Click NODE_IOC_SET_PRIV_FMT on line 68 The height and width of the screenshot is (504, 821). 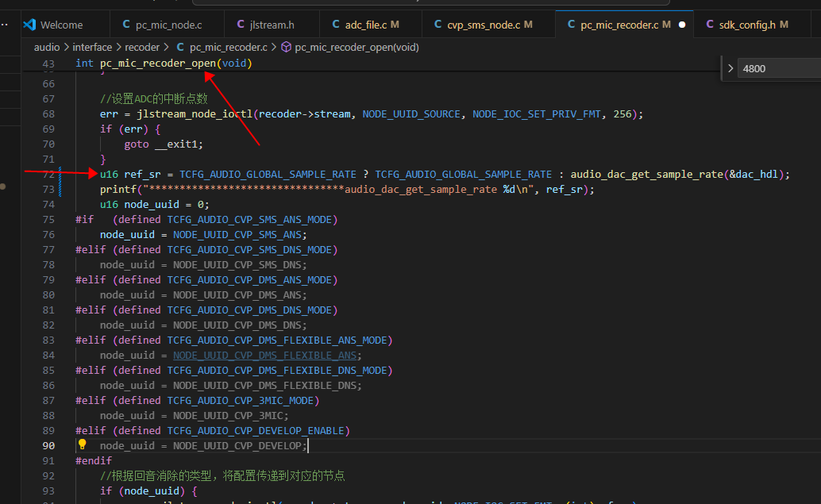(536, 114)
